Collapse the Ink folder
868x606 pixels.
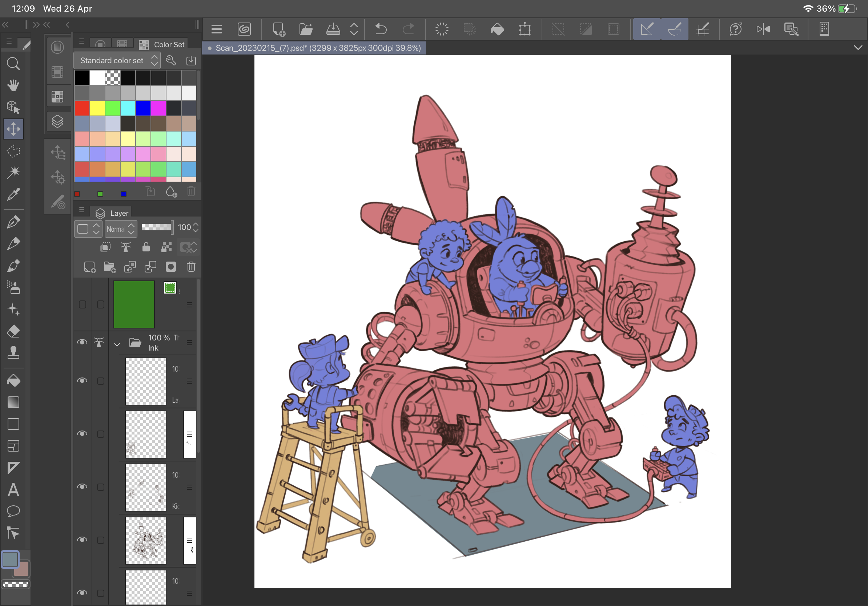pos(117,344)
